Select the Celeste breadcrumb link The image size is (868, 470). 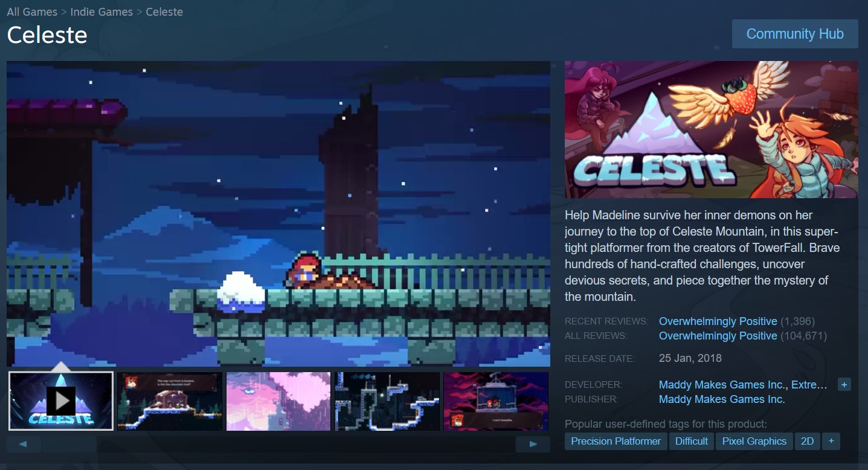pyautogui.click(x=164, y=12)
